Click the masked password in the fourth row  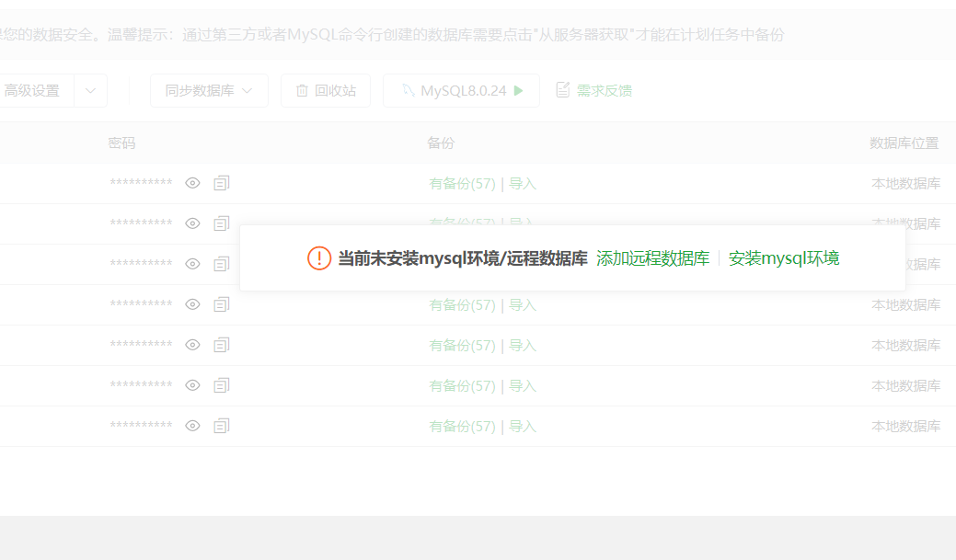pyautogui.click(x=141, y=303)
